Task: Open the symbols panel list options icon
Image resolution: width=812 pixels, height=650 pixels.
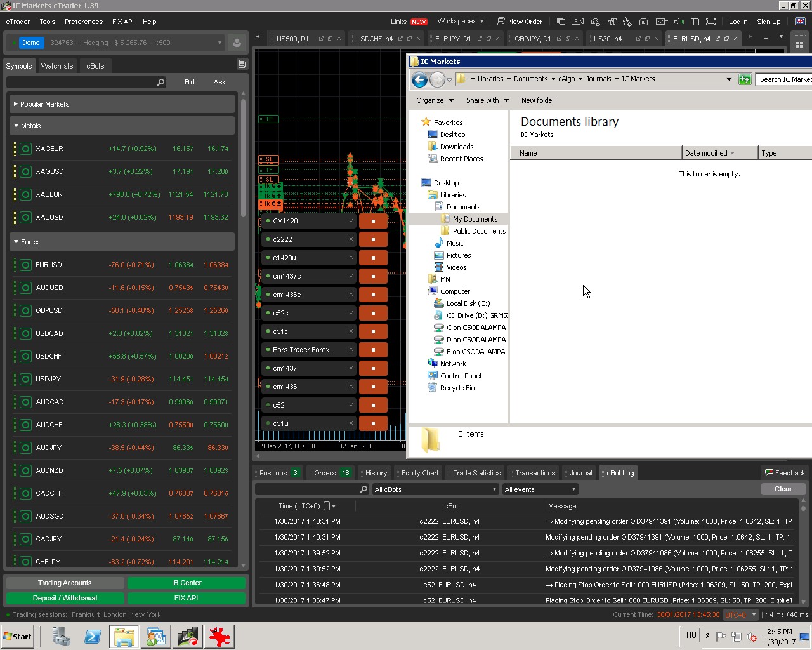Action: tap(242, 64)
